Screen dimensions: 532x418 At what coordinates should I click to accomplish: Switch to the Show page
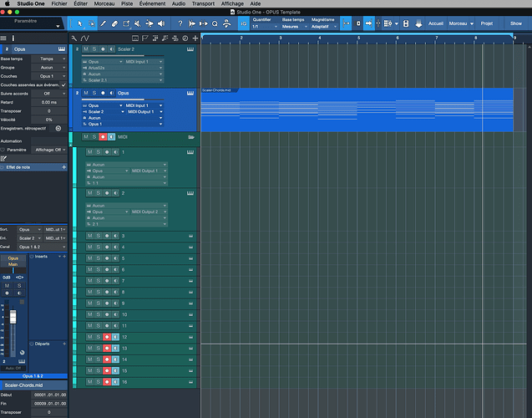click(x=516, y=23)
